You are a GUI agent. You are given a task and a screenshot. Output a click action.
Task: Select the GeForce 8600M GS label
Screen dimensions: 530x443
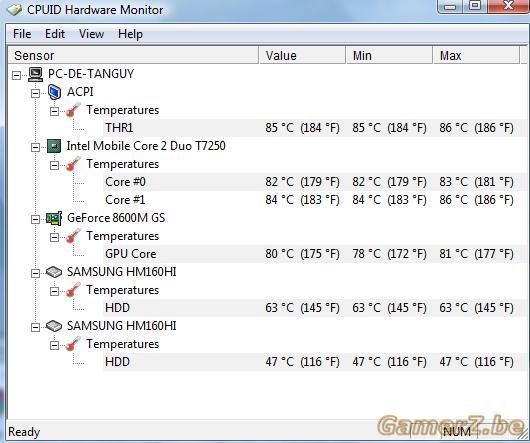[x=116, y=218]
